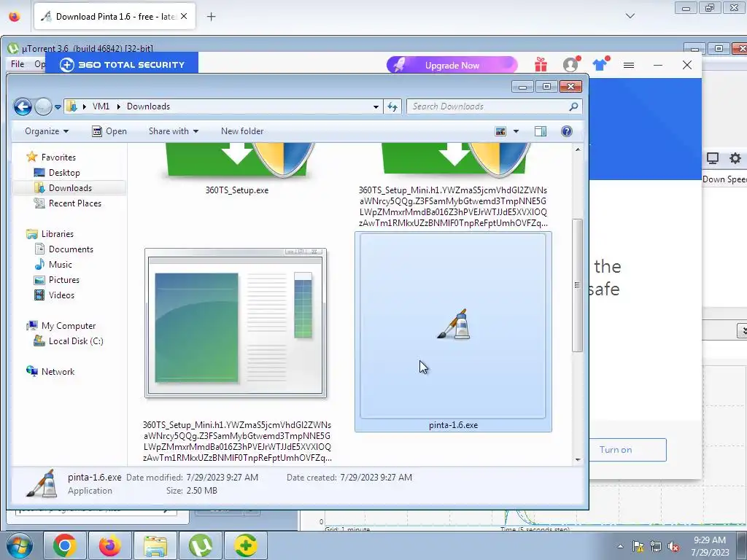Create a New folder
The height and width of the screenshot is (560, 747).
point(242,131)
